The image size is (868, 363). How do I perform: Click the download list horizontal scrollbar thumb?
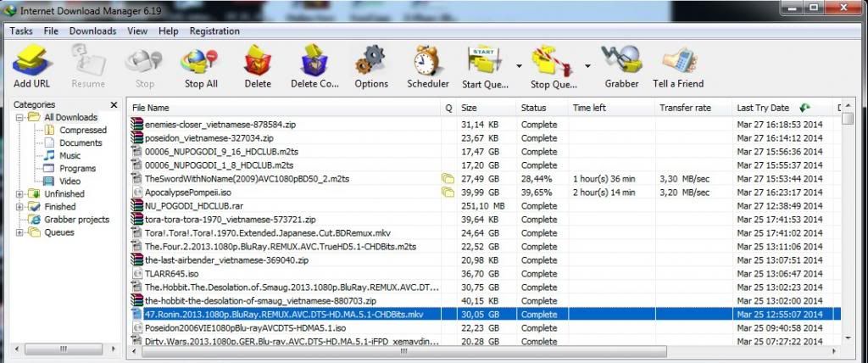point(403,351)
